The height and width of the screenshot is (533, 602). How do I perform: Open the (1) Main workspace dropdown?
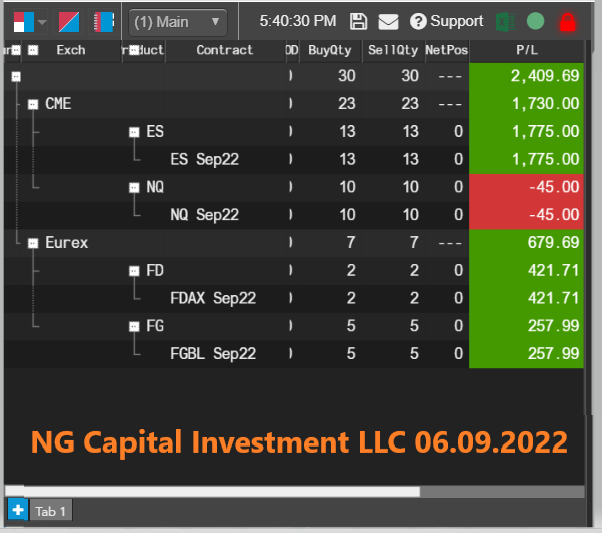point(177,22)
